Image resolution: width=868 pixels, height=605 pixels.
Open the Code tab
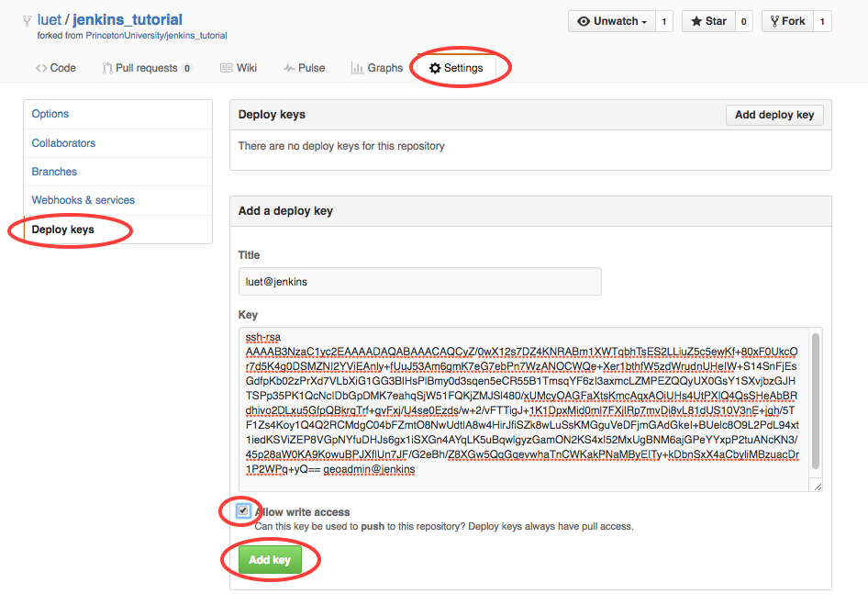[x=56, y=68]
